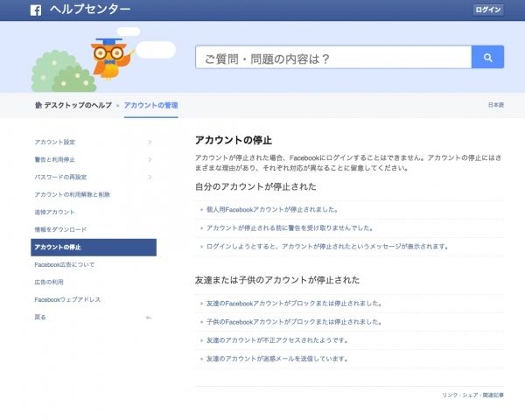Open the Facebook広告について sidebar item

coord(64,264)
